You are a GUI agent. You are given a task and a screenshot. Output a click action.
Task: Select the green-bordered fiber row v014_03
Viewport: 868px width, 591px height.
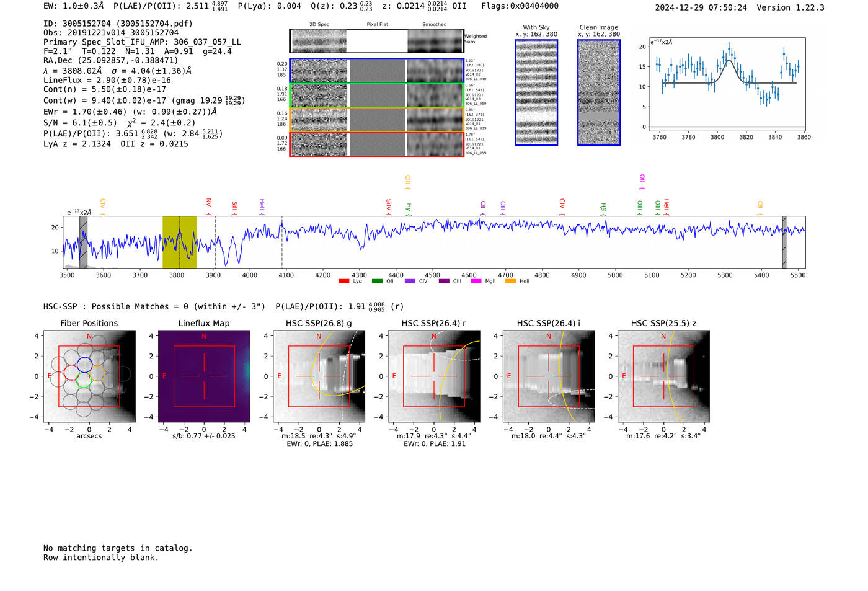click(x=376, y=96)
